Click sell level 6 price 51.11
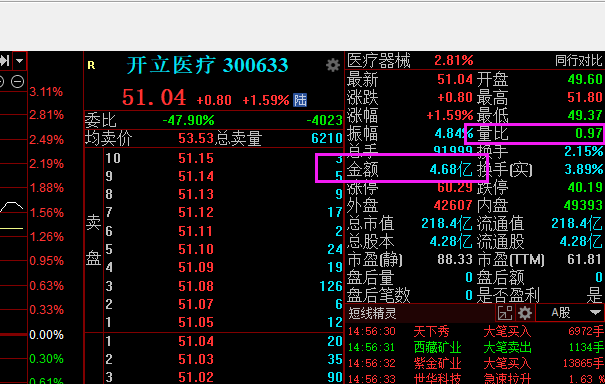This screenshot has height=384, width=605. 196,231
